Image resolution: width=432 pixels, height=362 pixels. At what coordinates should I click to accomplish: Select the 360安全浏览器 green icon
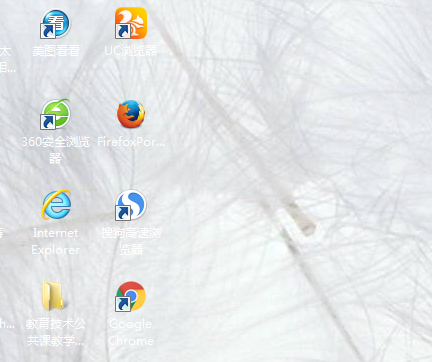click(56, 114)
